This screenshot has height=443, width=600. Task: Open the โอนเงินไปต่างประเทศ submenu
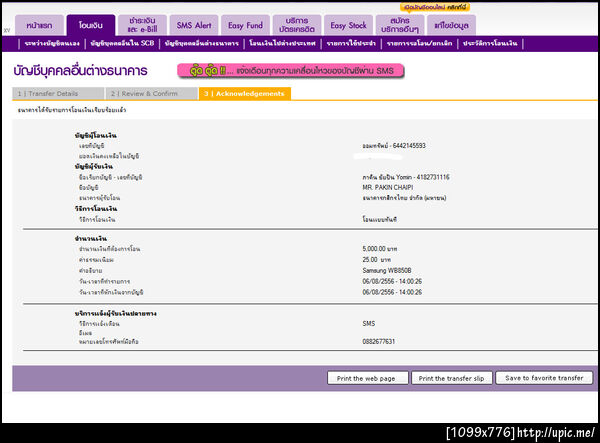(x=282, y=44)
